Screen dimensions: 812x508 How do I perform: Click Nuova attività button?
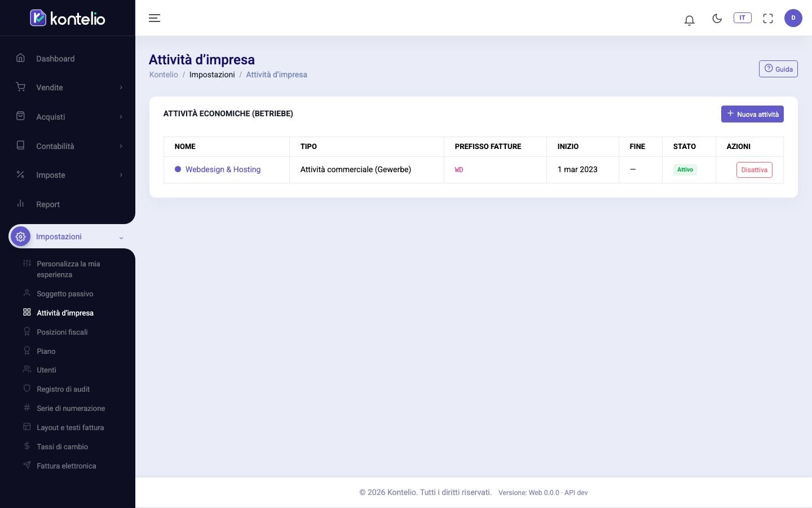click(752, 114)
